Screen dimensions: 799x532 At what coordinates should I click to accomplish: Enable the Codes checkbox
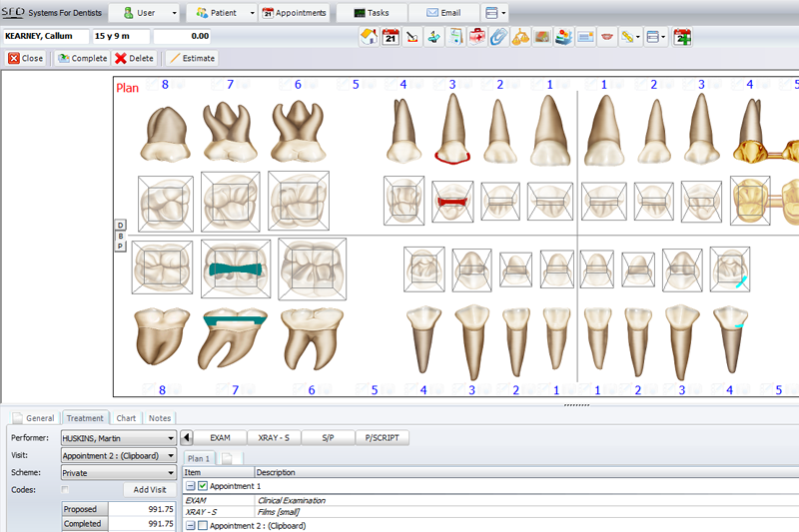click(x=66, y=490)
